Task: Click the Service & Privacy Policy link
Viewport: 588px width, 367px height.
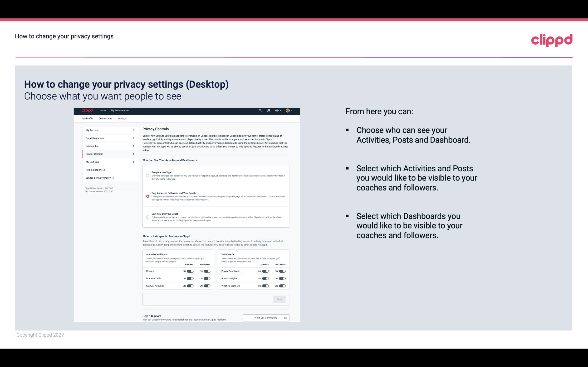Action: pyautogui.click(x=99, y=177)
